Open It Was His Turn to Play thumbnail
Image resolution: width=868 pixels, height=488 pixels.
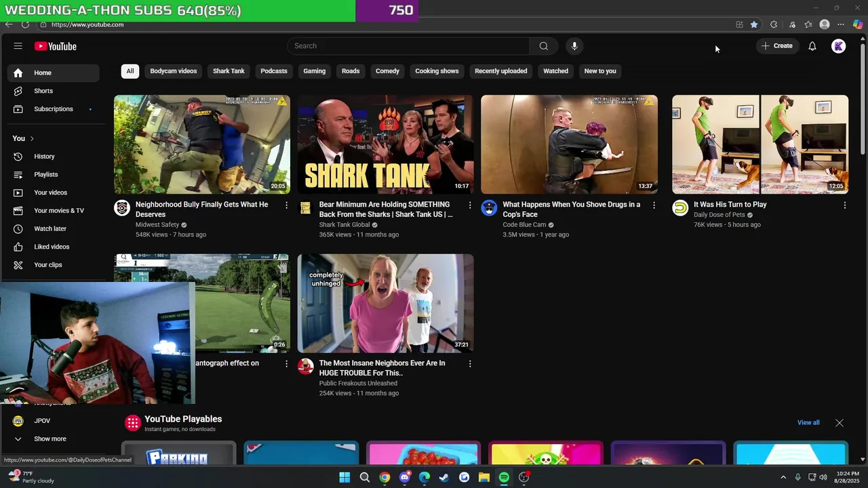(760, 144)
